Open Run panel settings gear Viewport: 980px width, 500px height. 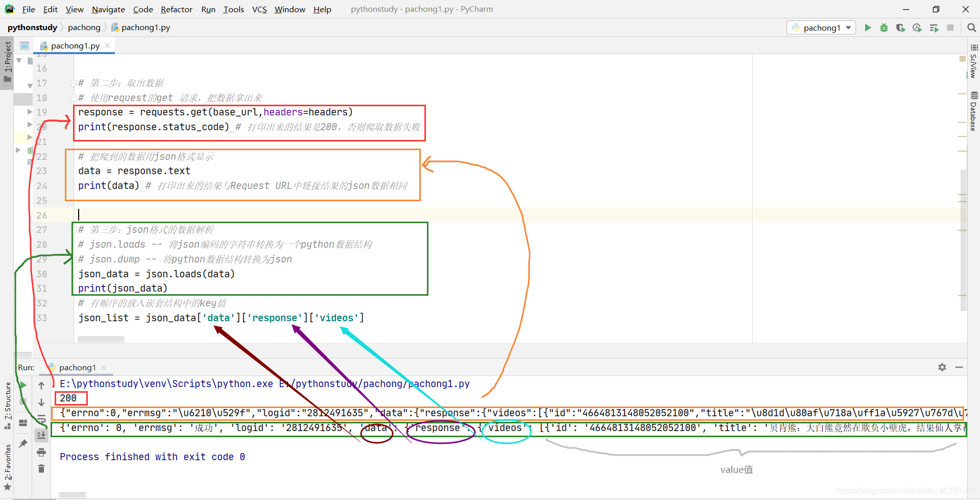[x=942, y=367]
